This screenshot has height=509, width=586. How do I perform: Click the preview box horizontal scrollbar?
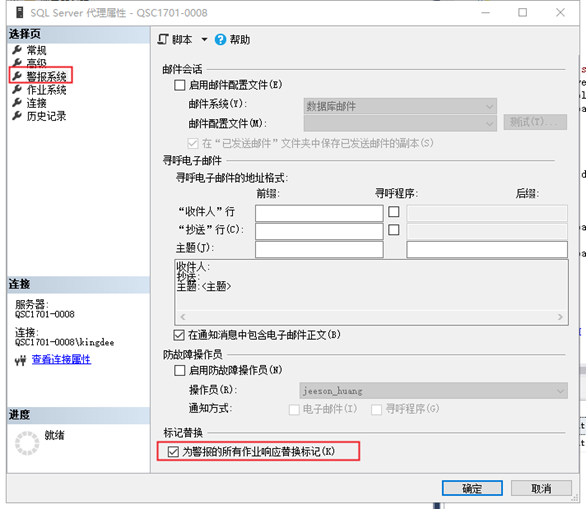click(371, 317)
